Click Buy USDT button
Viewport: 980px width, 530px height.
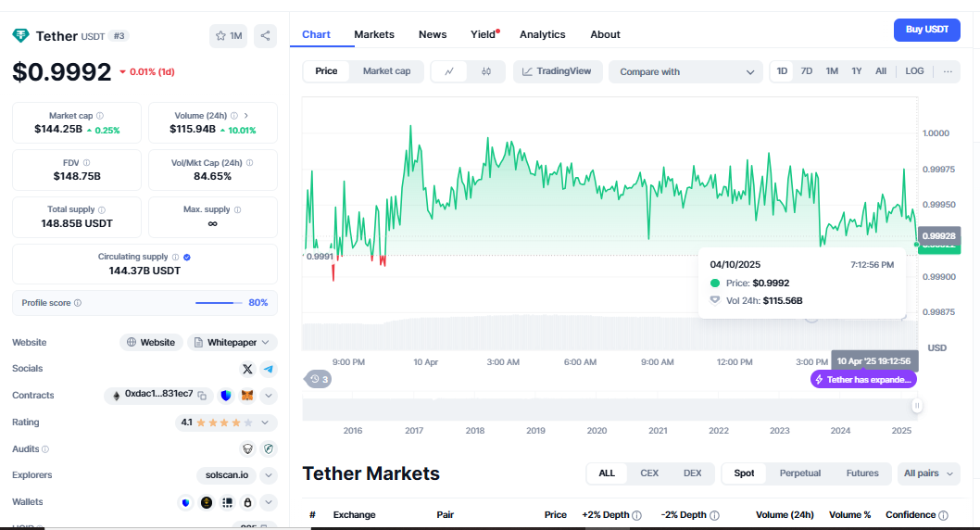(927, 30)
